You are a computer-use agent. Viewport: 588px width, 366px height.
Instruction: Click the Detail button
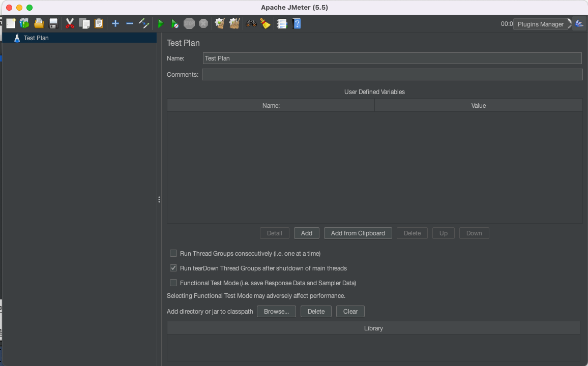(275, 233)
